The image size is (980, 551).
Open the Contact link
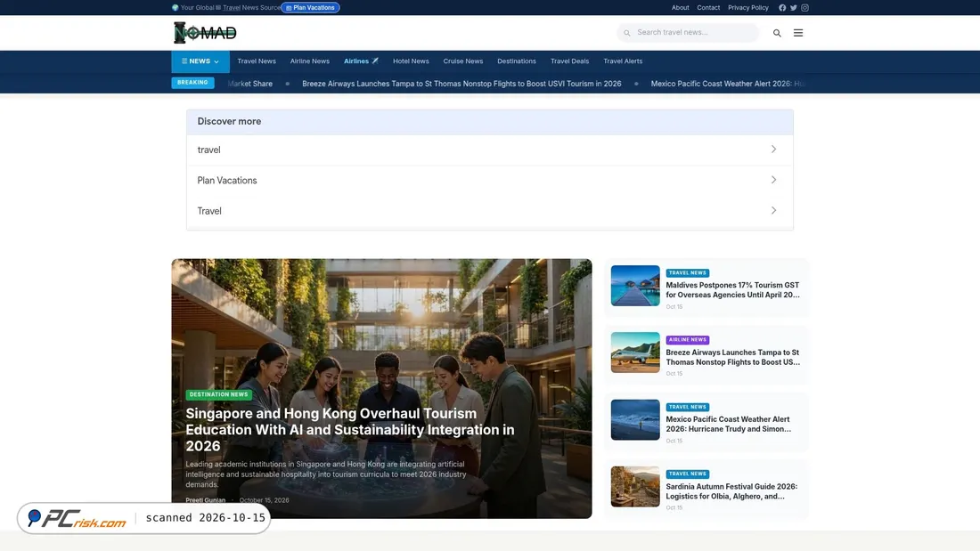coord(708,7)
